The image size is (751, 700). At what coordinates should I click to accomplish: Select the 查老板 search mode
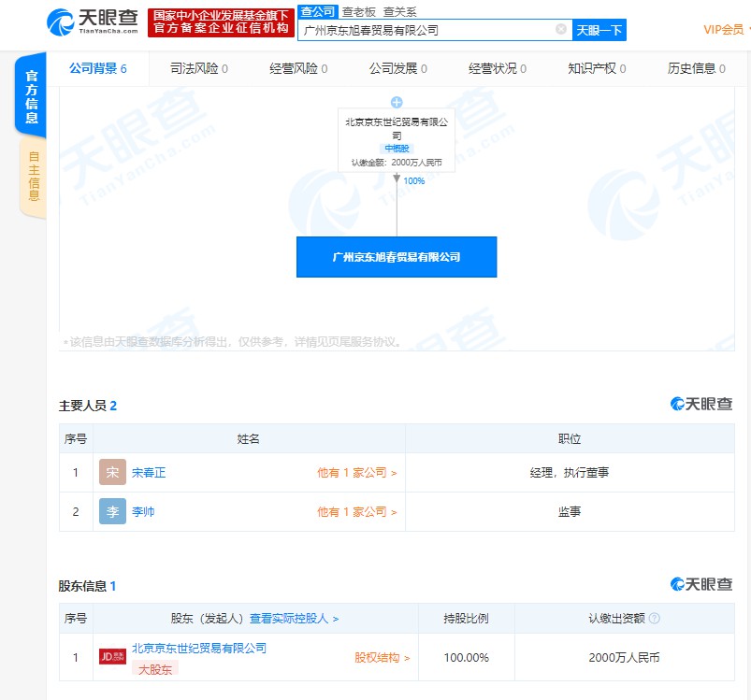pyautogui.click(x=358, y=12)
